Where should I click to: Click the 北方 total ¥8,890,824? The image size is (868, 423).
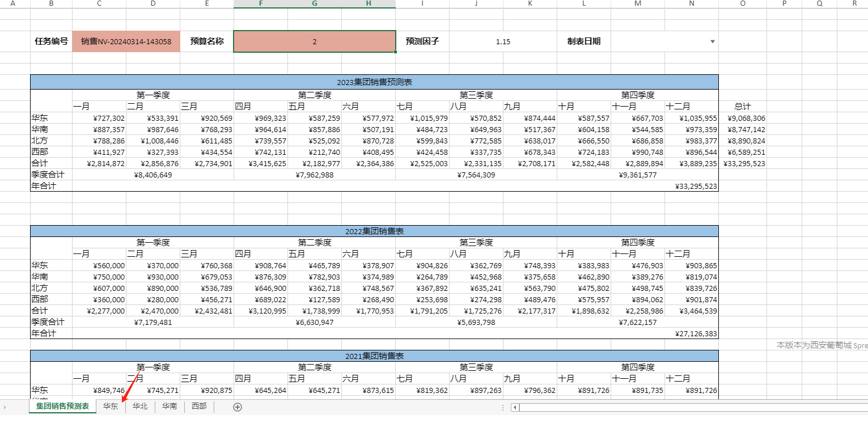click(x=743, y=141)
